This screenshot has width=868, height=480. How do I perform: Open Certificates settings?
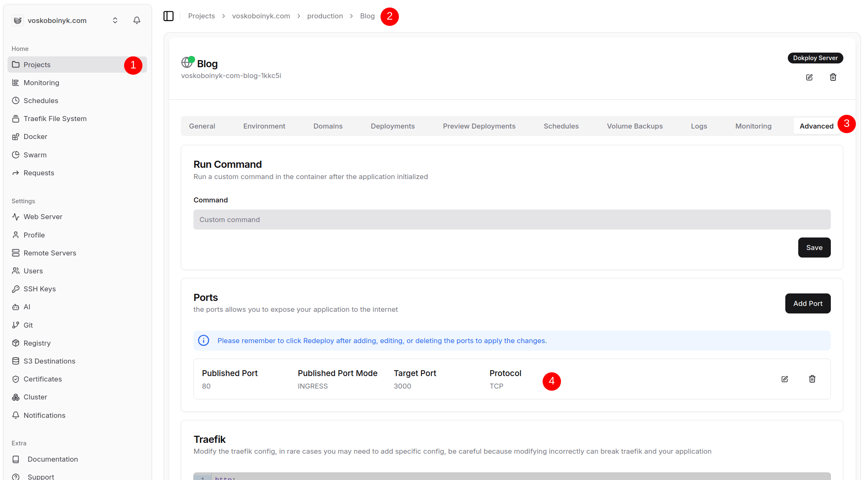pyautogui.click(x=42, y=379)
